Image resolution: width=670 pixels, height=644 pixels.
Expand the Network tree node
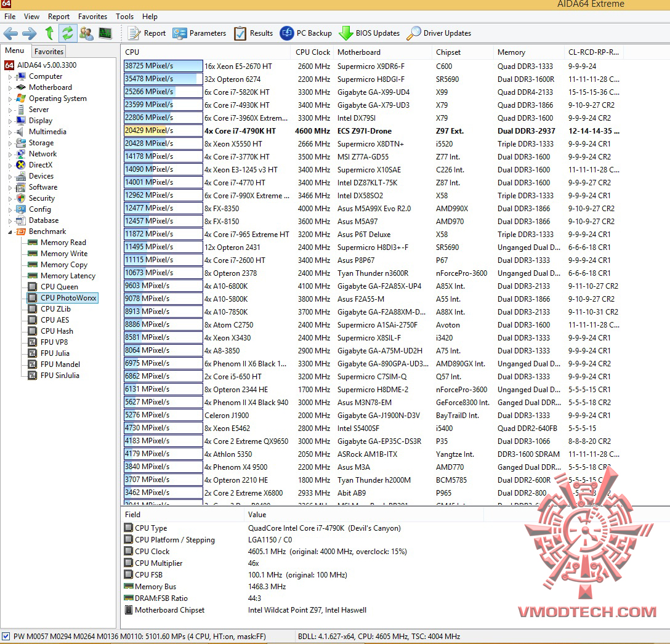[x=10, y=155]
